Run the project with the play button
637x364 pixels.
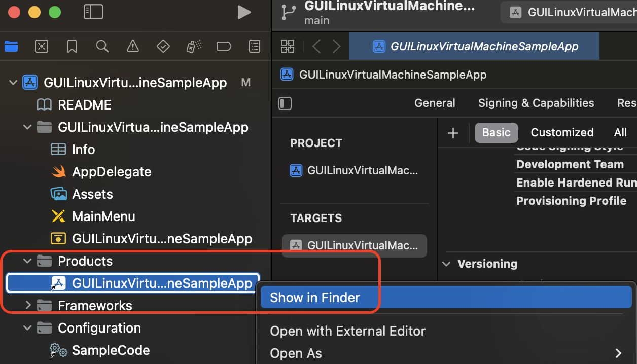coord(244,12)
